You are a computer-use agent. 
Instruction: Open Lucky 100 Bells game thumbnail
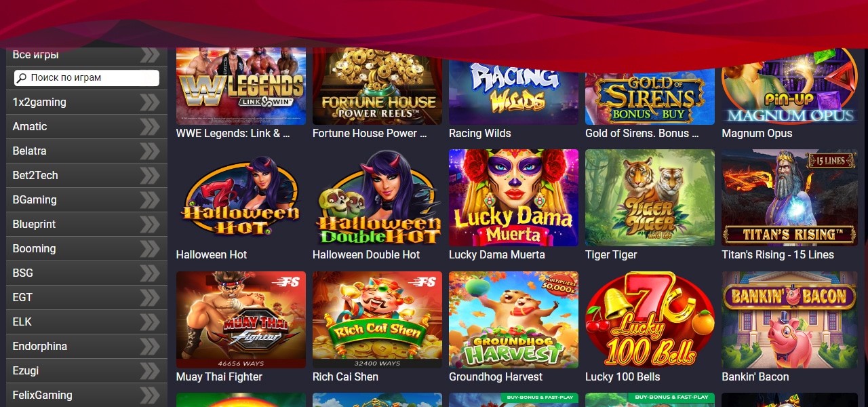(x=650, y=320)
